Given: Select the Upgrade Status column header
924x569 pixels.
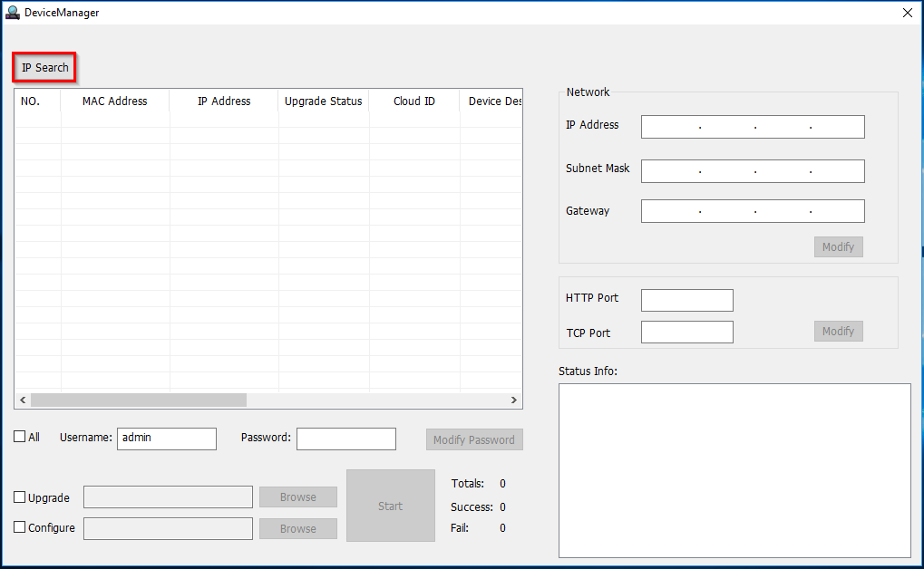Looking at the screenshot, I should 323,101.
